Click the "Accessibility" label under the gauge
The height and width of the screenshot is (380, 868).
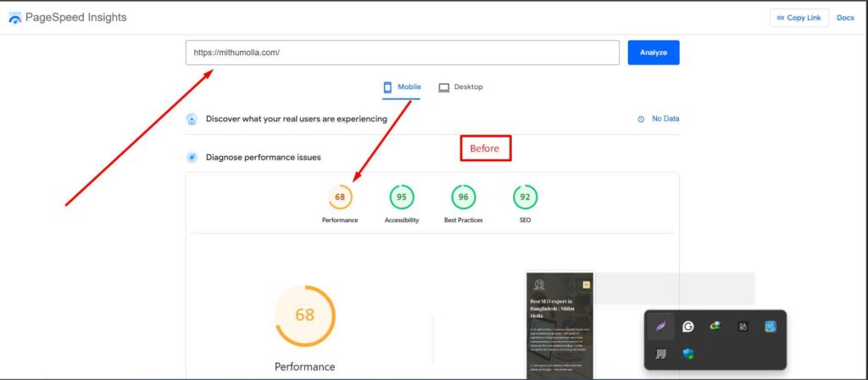click(x=402, y=220)
